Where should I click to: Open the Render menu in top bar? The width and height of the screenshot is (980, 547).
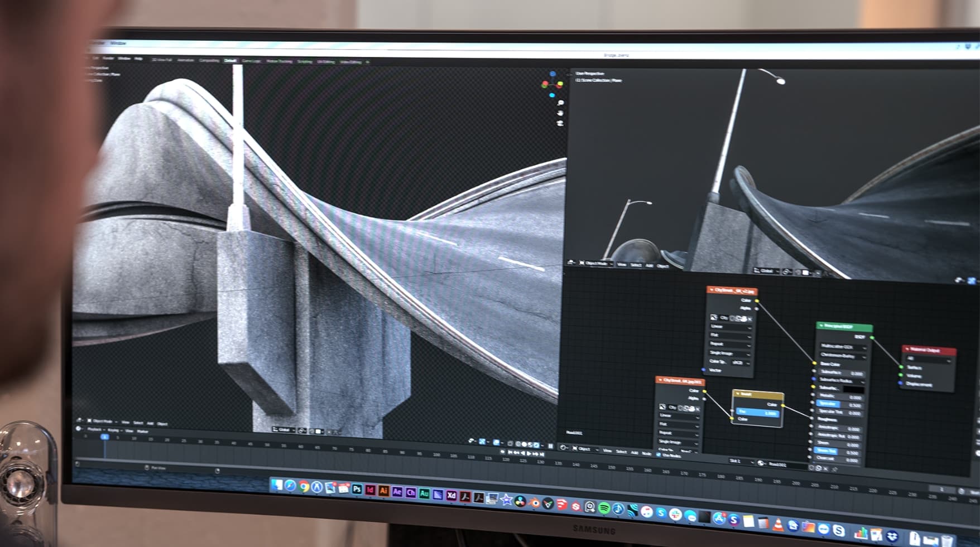pos(108,58)
